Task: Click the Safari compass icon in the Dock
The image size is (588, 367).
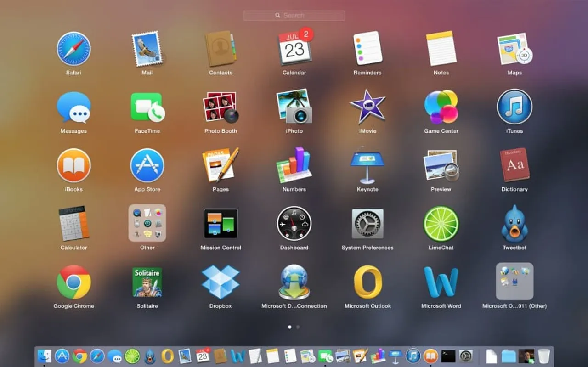Action: (97, 356)
